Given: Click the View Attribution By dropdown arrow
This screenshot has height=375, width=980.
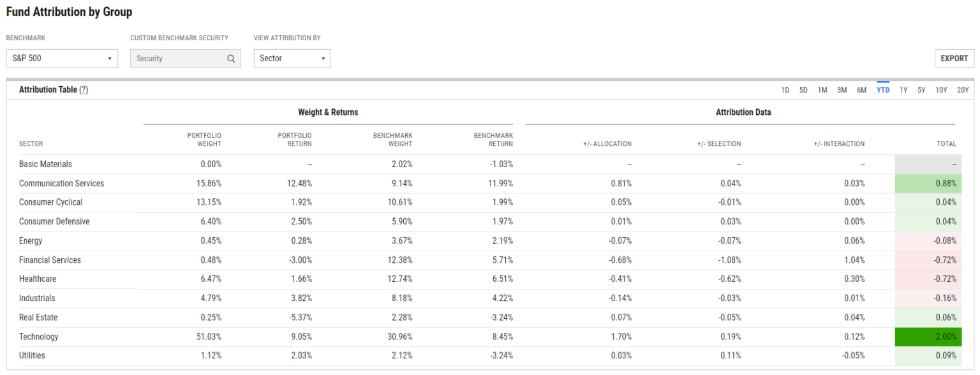Looking at the screenshot, I should (322, 58).
